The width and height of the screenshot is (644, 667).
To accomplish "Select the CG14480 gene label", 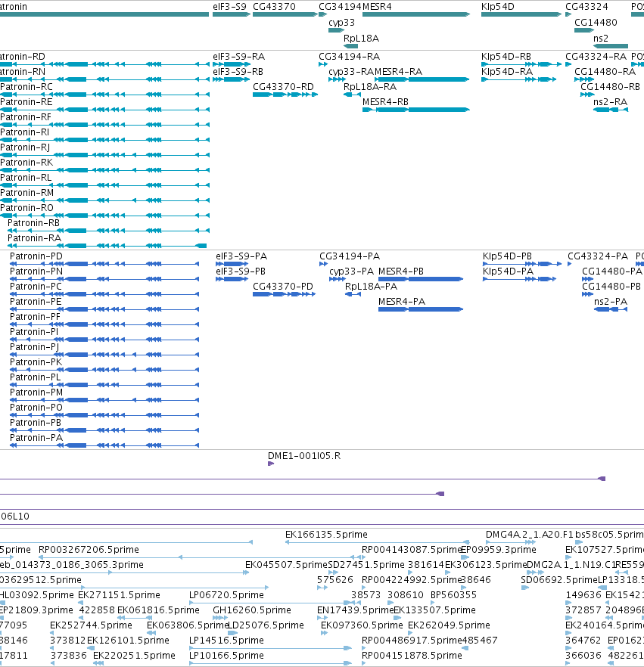I will tap(596, 23).
